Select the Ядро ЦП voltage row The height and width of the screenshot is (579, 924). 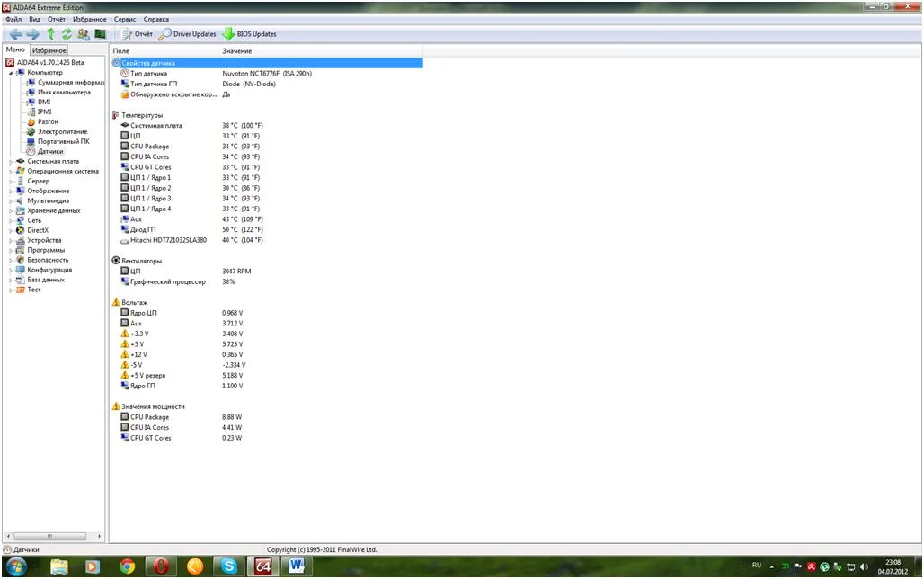pos(267,313)
